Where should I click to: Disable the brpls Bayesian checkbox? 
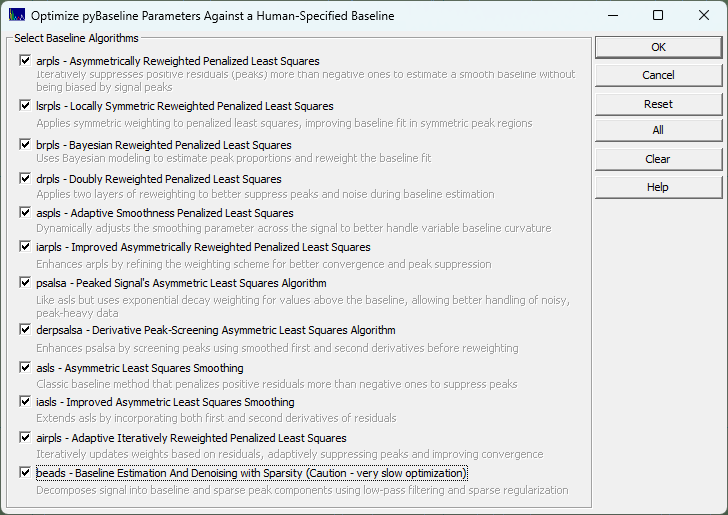coord(25,144)
